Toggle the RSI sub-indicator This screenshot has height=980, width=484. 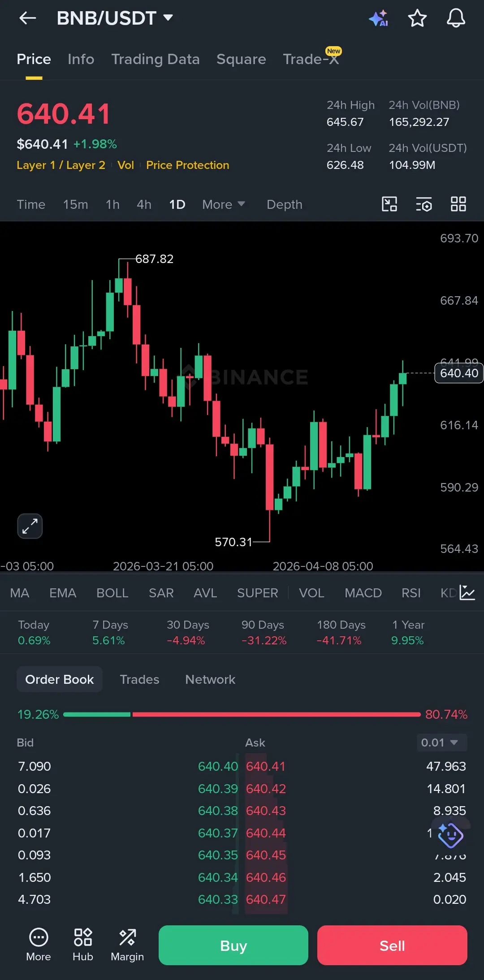(x=411, y=593)
